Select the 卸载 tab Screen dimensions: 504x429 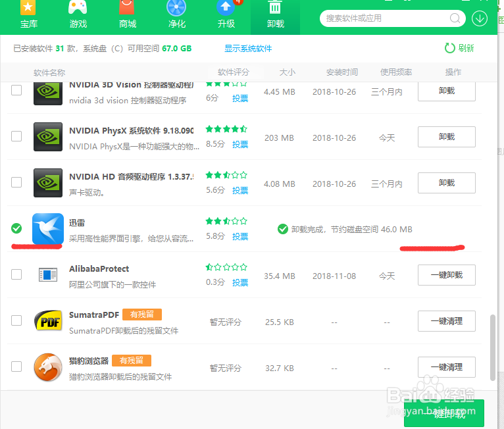click(x=276, y=16)
